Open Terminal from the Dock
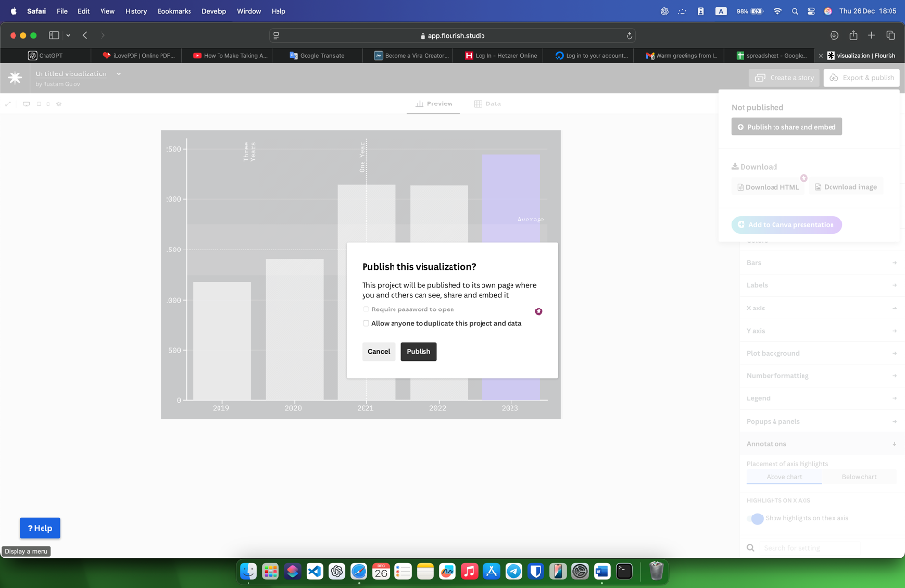Screen dimensions: 905x588 coord(625,572)
